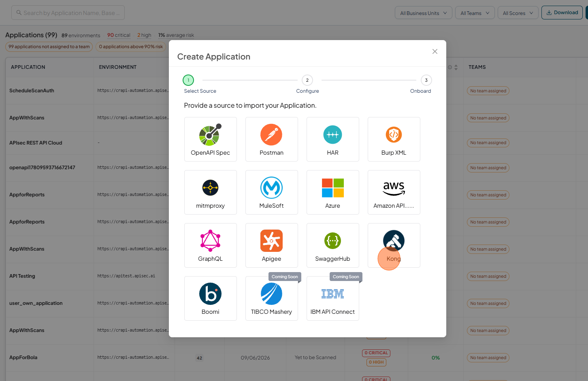Choose the Postman source tile
Image resolution: width=588 pixels, height=381 pixels.
[x=271, y=139]
